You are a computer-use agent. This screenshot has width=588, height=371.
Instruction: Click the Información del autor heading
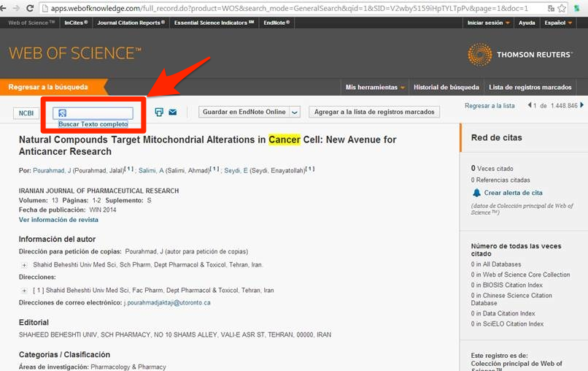(57, 240)
